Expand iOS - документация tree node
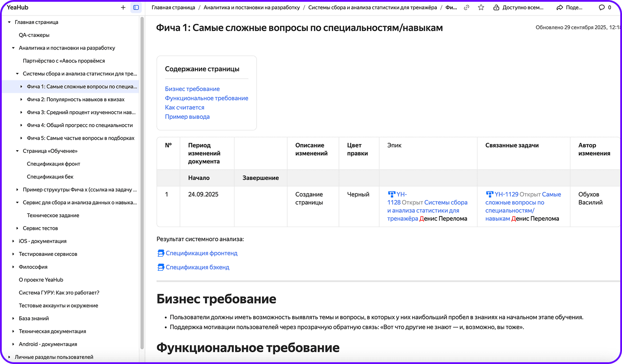The width and height of the screenshot is (622, 364). [14, 241]
